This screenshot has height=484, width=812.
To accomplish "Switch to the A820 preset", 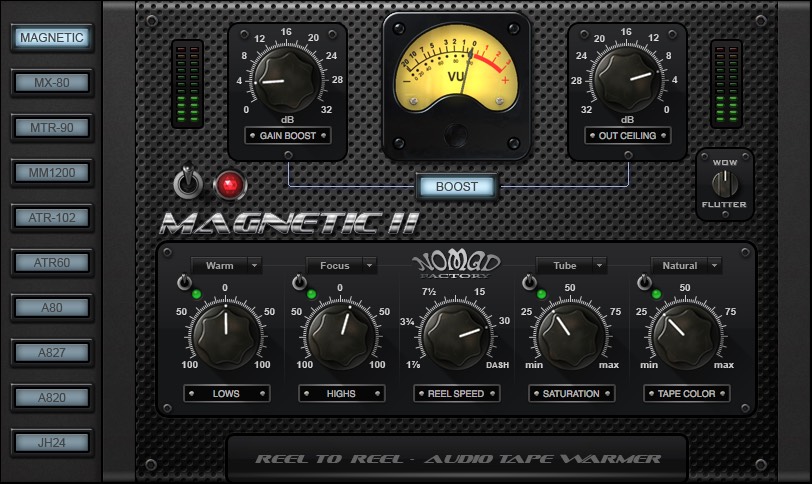I will coord(52,398).
